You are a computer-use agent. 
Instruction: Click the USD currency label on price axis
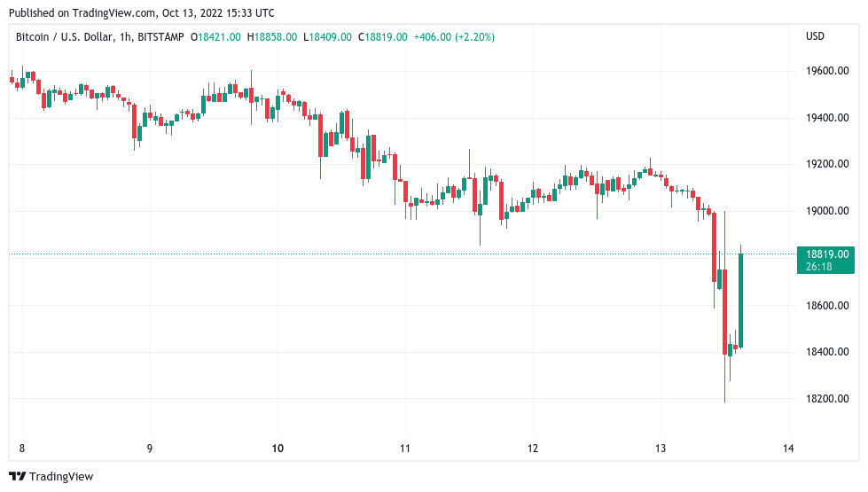815,37
